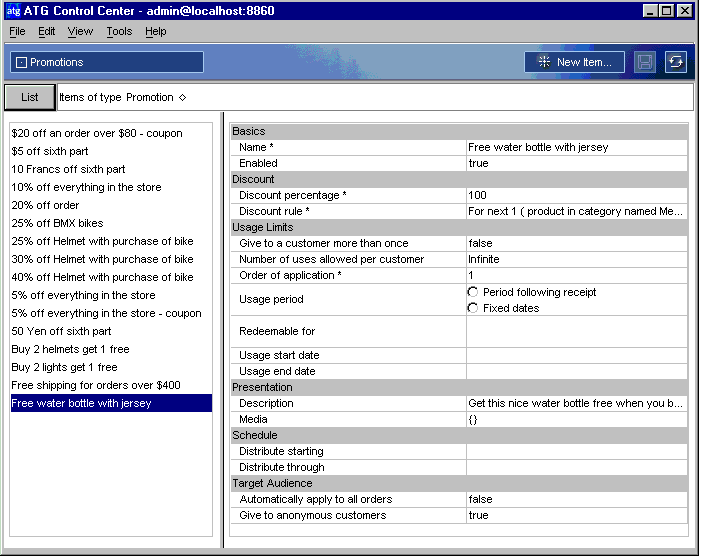Select 'Free water bottle with jersey' list item
The height and width of the screenshot is (559, 701).
(x=111, y=403)
